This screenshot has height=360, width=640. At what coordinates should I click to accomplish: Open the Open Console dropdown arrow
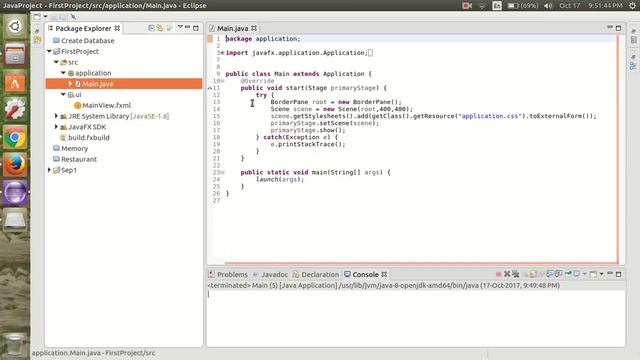(x=602, y=274)
